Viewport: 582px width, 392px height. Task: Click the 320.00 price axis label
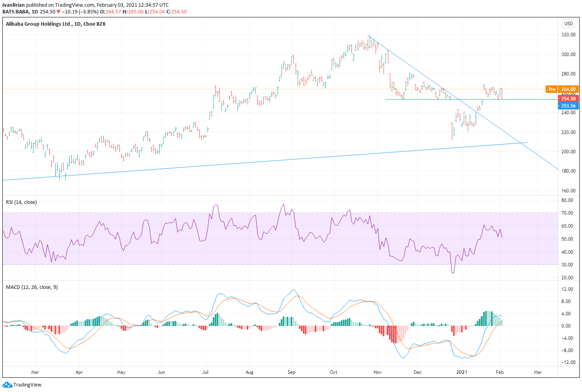(x=569, y=35)
